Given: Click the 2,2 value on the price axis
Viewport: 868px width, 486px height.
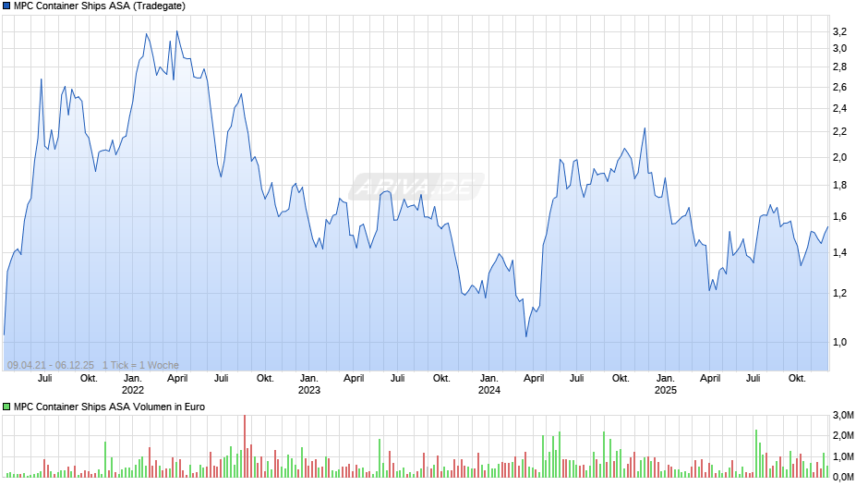Looking at the screenshot, I should (x=839, y=131).
